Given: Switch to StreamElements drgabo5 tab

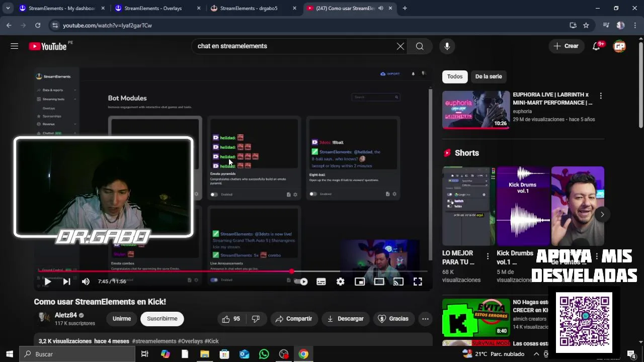Looking at the screenshot, I should [254, 8].
